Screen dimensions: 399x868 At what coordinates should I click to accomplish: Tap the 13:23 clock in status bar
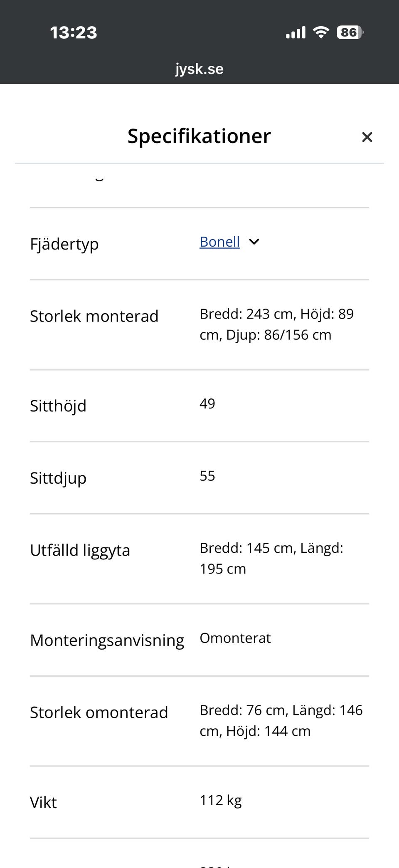73,32
